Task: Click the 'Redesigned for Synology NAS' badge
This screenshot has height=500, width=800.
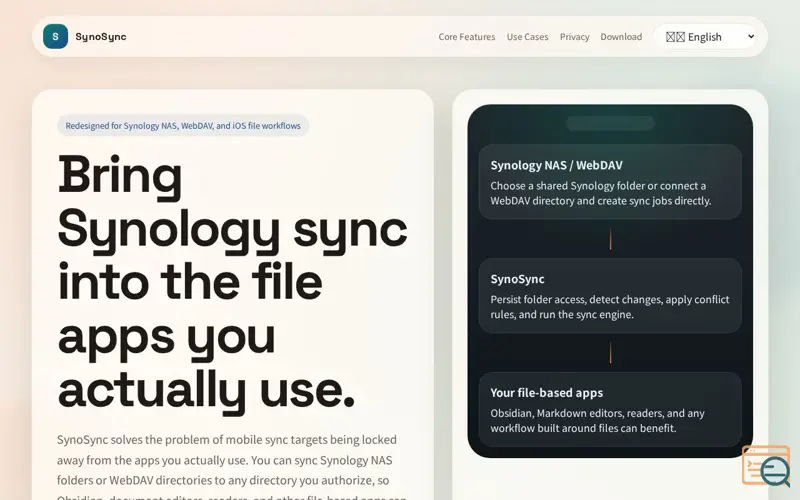Action: pos(183,126)
